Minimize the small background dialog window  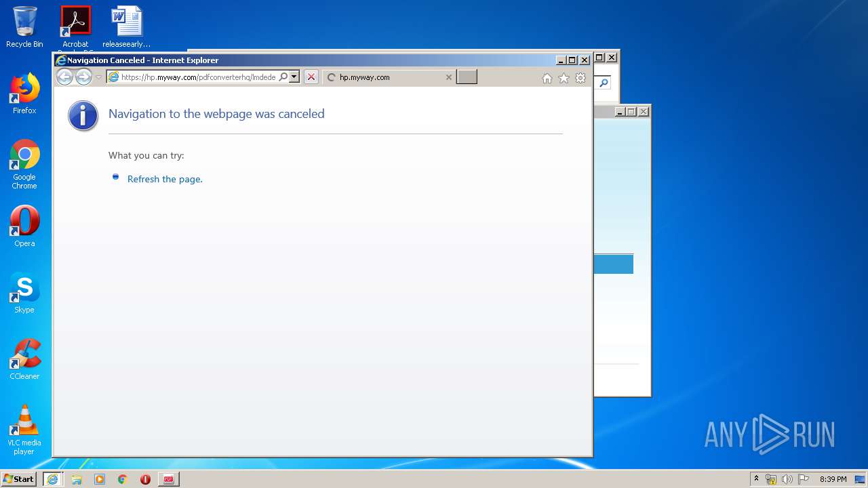pyautogui.click(x=620, y=112)
